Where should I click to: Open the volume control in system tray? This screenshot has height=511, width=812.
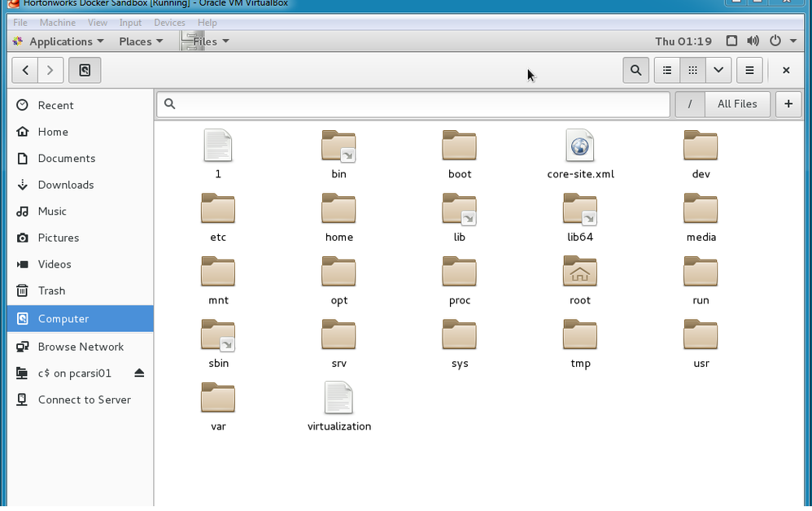tap(753, 41)
